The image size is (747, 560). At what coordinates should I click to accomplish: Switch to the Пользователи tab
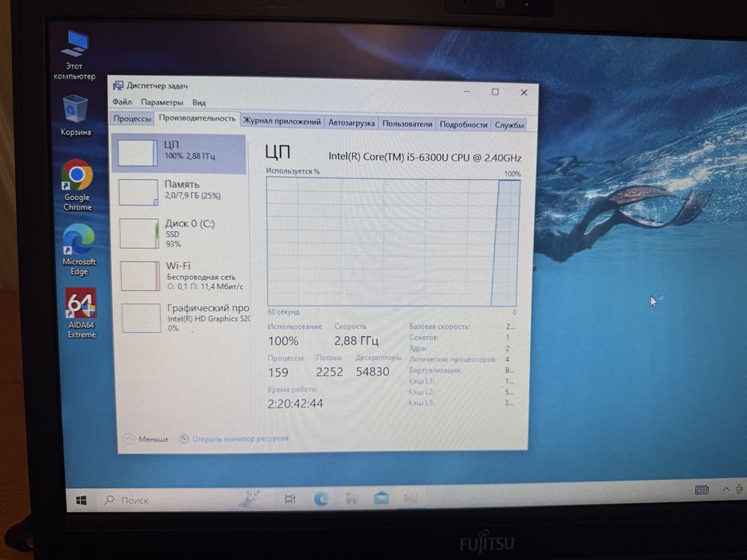click(x=407, y=124)
